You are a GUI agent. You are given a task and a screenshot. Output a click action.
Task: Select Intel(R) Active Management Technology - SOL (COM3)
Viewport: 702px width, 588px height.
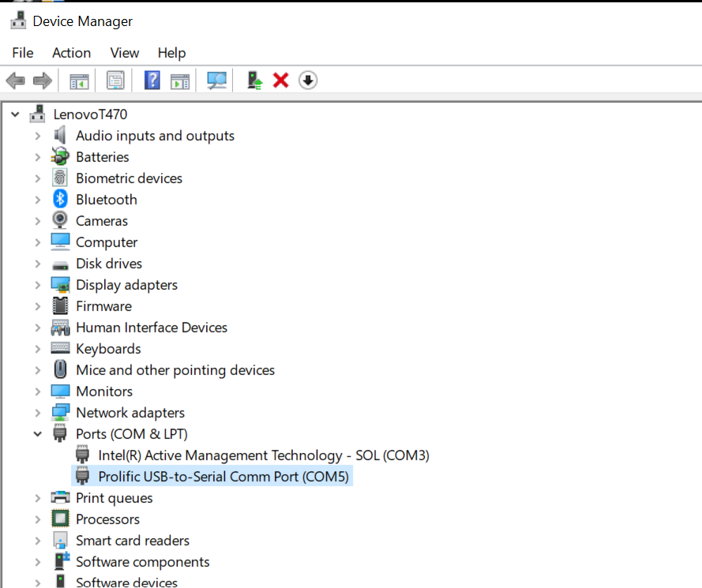[x=263, y=455]
